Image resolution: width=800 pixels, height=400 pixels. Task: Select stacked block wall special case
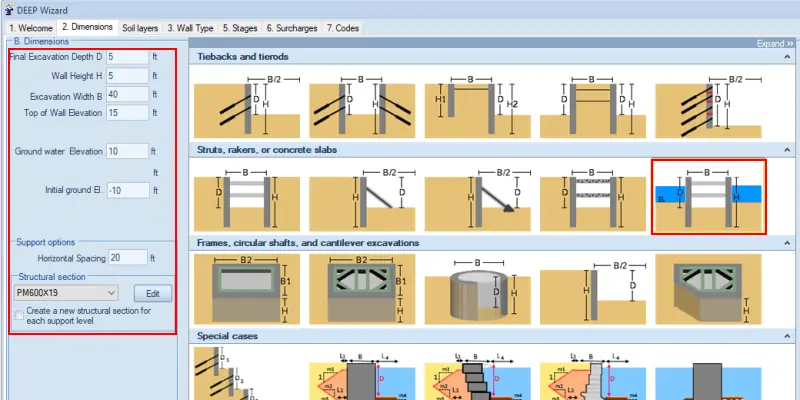pyautogui.click(x=478, y=375)
